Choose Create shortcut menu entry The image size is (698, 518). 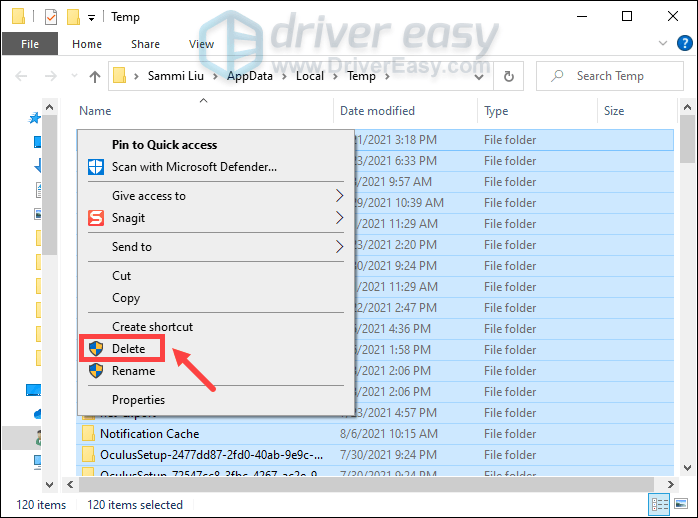(x=152, y=327)
